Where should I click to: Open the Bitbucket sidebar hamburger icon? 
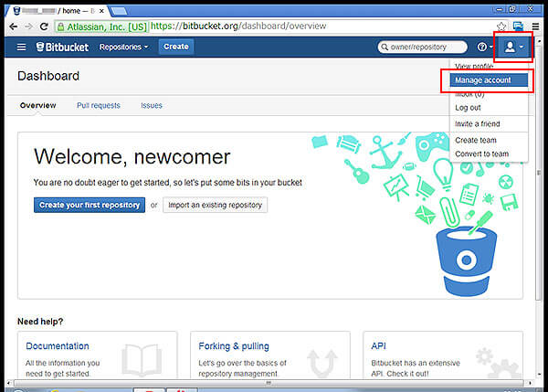click(21, 47)
